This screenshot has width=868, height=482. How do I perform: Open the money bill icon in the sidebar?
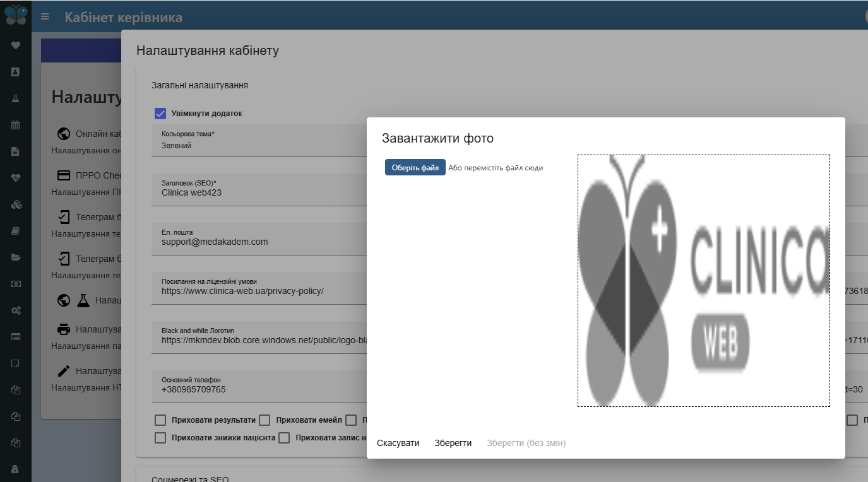tap(16, 284)
